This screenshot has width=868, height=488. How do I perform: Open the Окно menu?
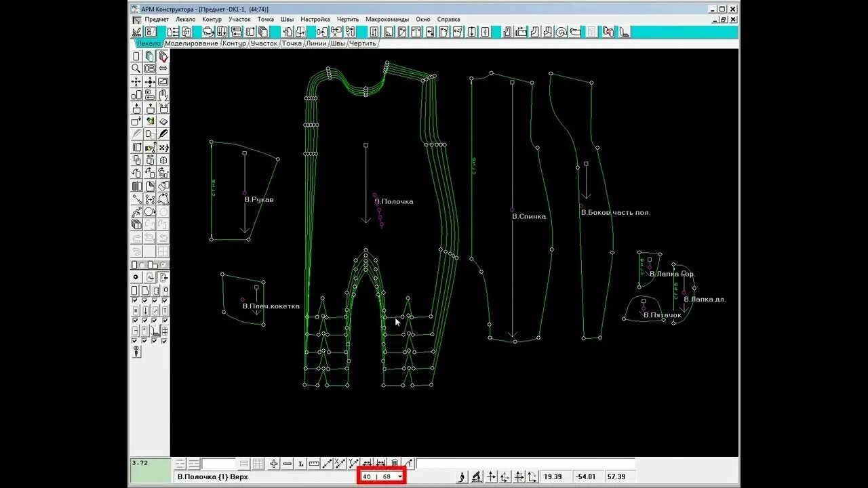pyautogui.click(x=422, y=19)
